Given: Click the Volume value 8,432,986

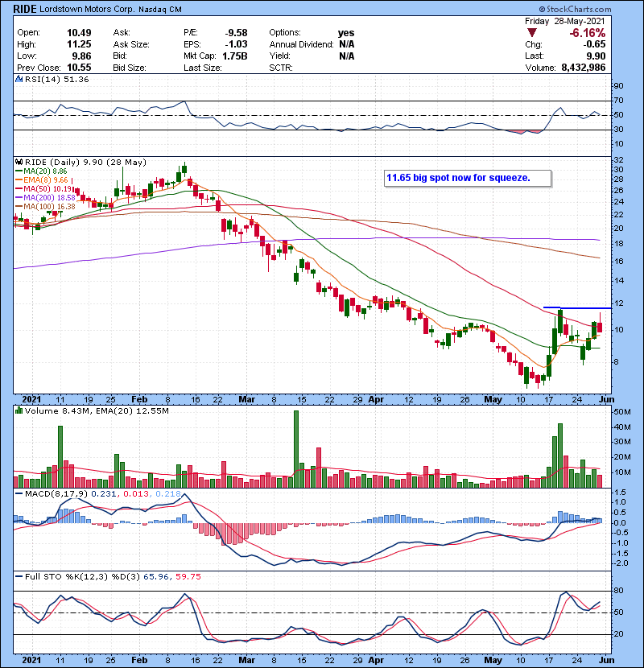Looking at the screenshot, I should click(x=584, y=68).
